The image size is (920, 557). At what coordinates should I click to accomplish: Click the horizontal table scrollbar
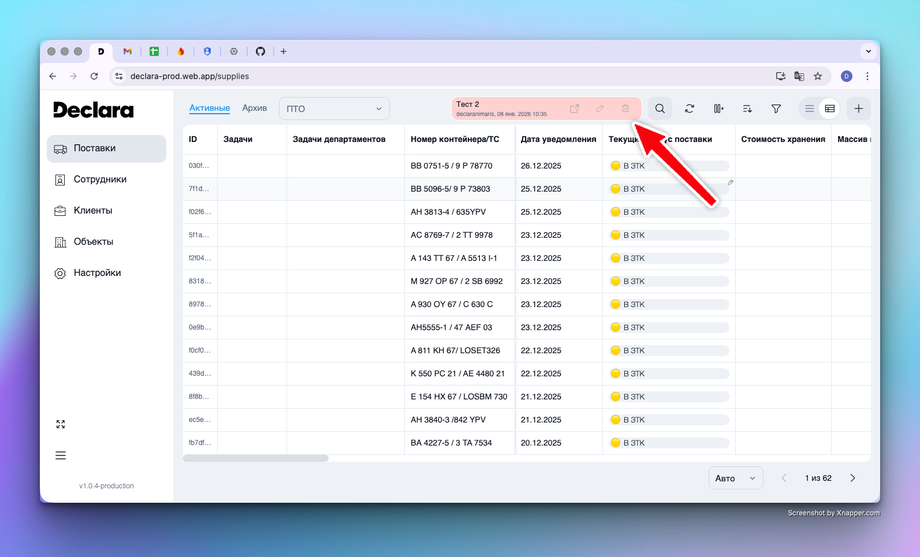click(256, 458)
